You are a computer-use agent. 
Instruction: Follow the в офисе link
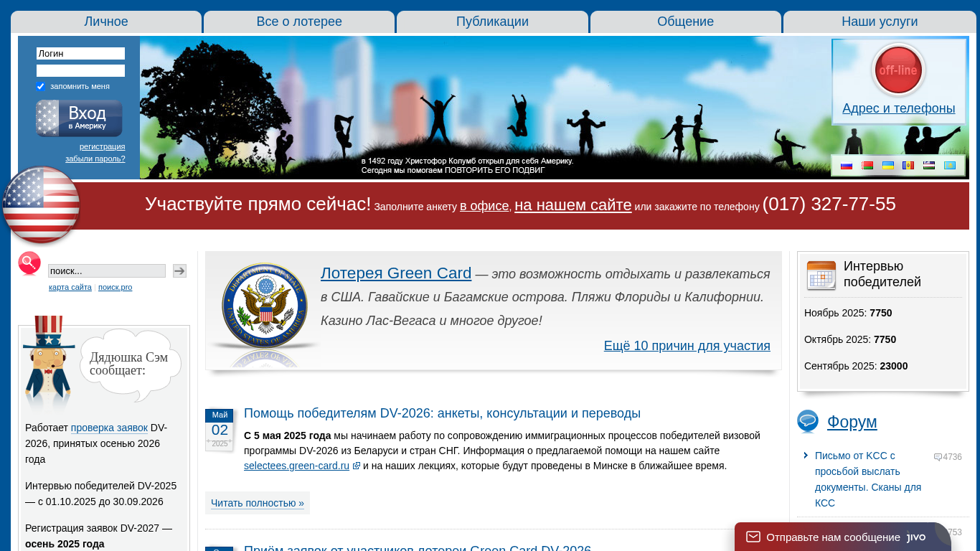484,207
